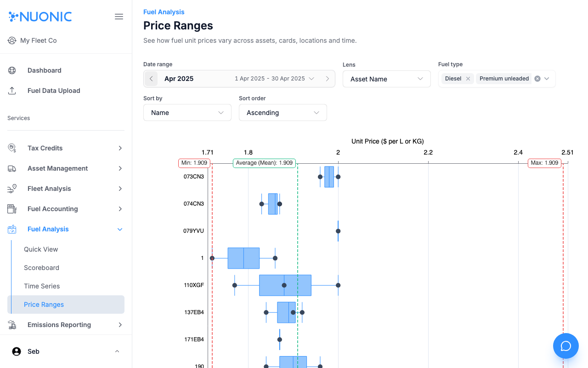The height and width of the screenshot is (368, 588).
Task: Open the date range preset dropdown
Action: (274, 79)
